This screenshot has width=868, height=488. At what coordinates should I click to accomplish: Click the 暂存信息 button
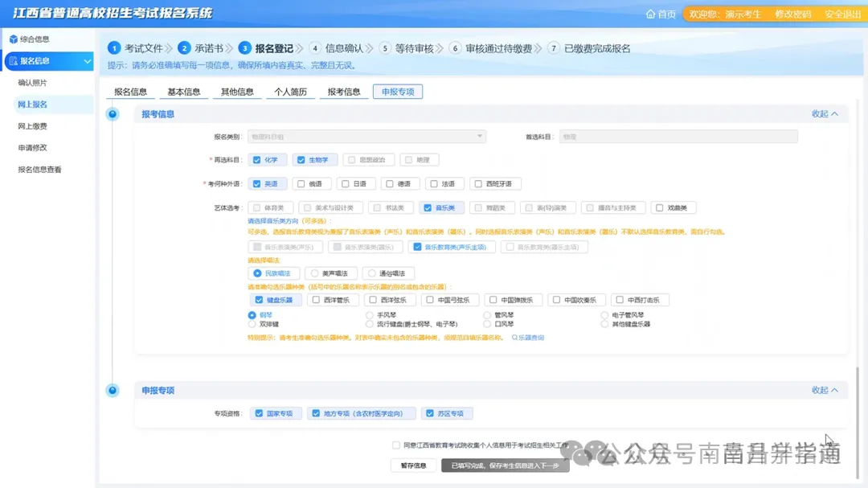(414, 465)
